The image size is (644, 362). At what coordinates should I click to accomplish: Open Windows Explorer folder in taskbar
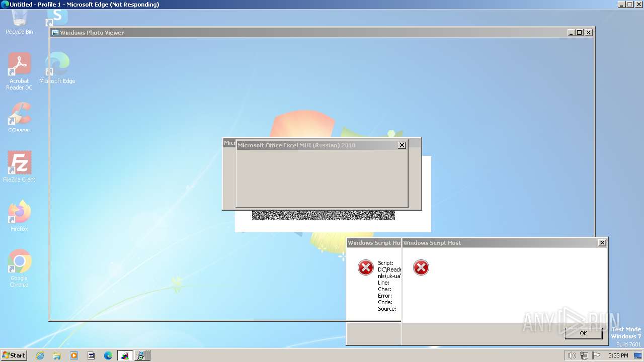click(x=57, y=355)
